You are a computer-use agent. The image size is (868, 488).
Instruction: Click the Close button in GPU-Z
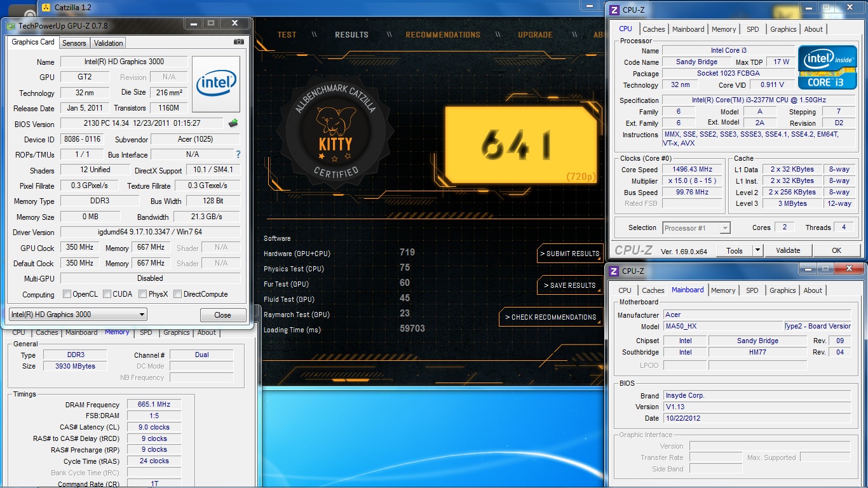(x=222, y=315)
